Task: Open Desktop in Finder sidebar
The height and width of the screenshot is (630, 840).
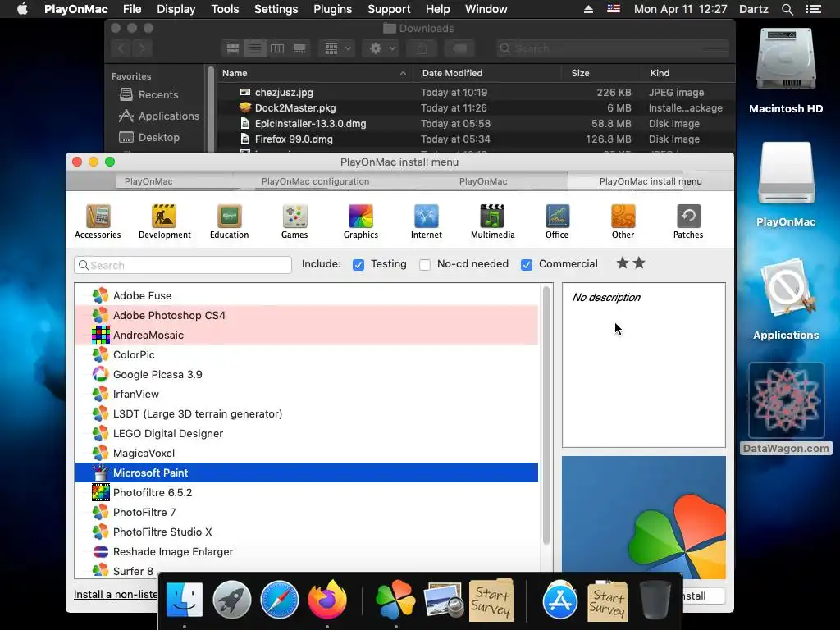Action: pos(149,137)
